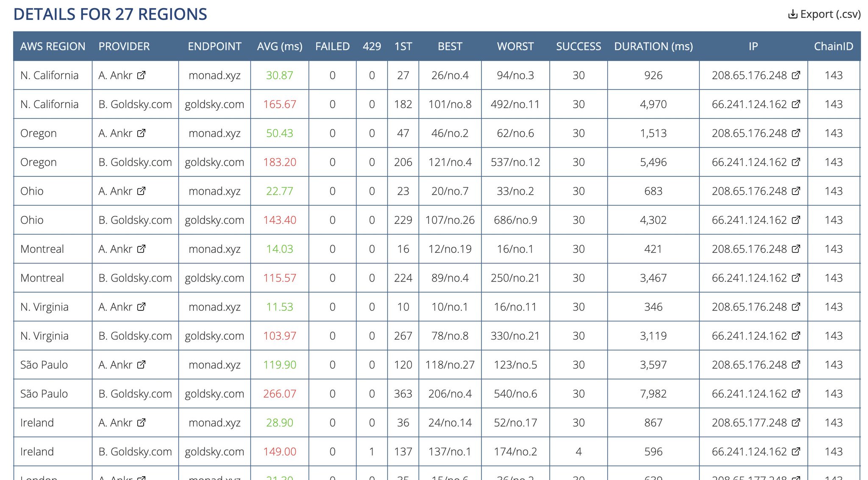868x480 pixels.
Task: Click the WORST column header
Action: click(515, 46)
